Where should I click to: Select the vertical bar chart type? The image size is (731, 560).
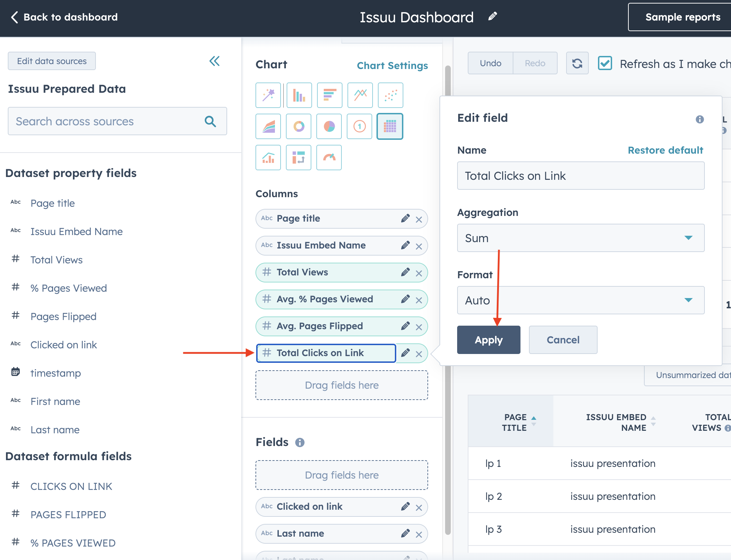[x=299, y=95]
